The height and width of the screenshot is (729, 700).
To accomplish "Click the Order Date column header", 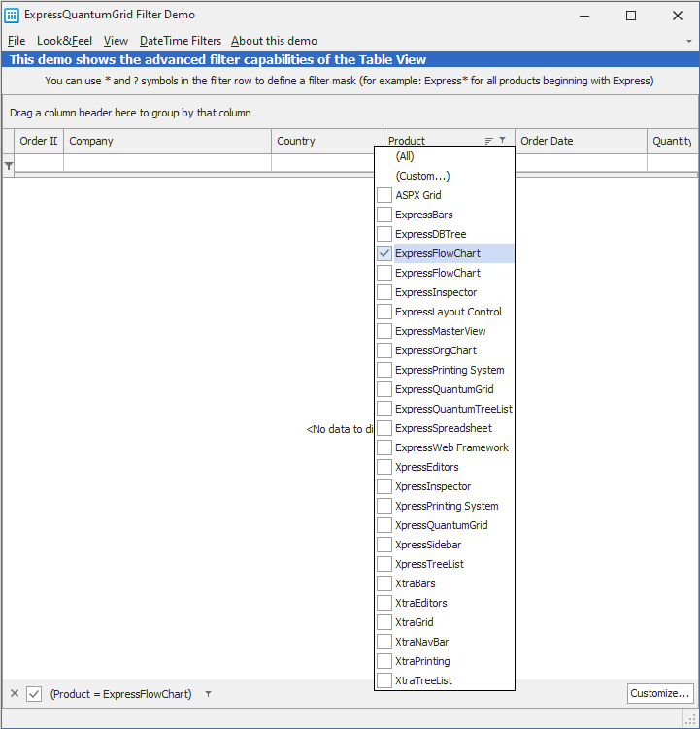I will coord(581,141).
